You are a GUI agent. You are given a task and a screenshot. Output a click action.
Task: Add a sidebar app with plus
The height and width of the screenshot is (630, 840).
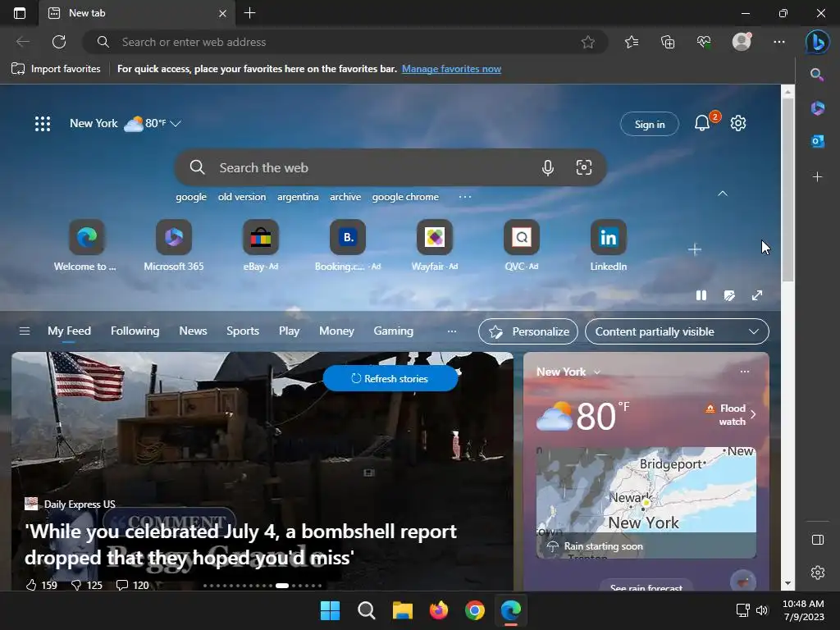817,177
